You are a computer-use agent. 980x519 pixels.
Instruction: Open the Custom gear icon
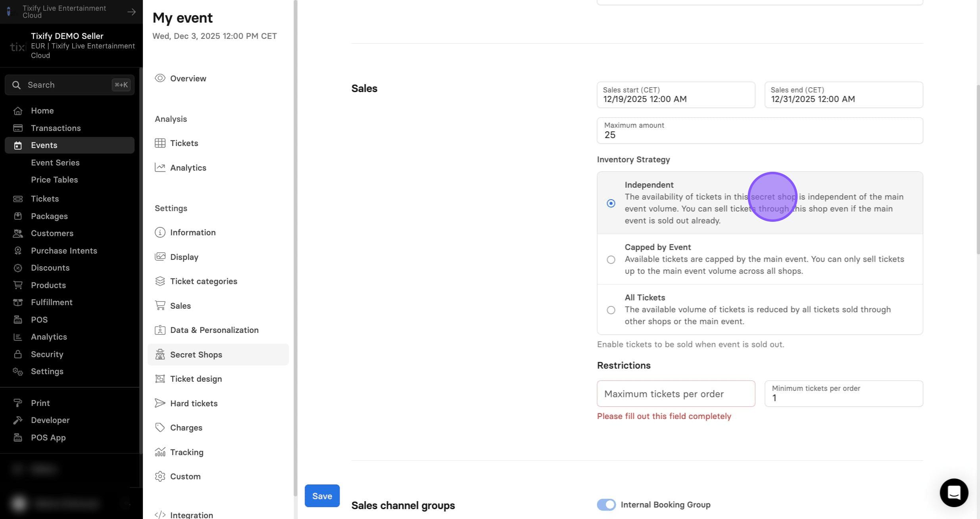pos(160,476)
